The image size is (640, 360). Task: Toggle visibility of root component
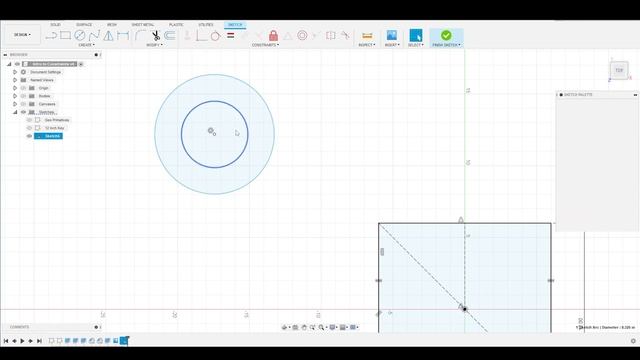point(17,64)
